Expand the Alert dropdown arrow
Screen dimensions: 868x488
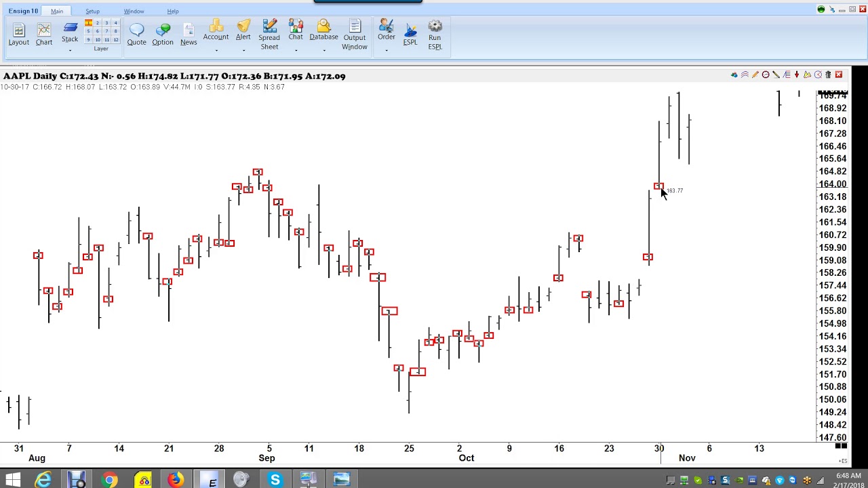pyautogui.click(x=243, y=50)
